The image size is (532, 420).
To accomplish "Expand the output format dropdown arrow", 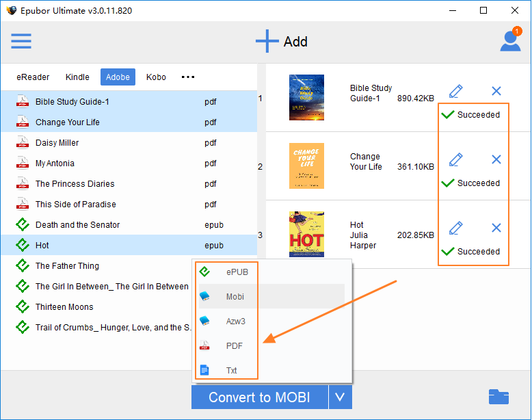I will coord(340,397).
